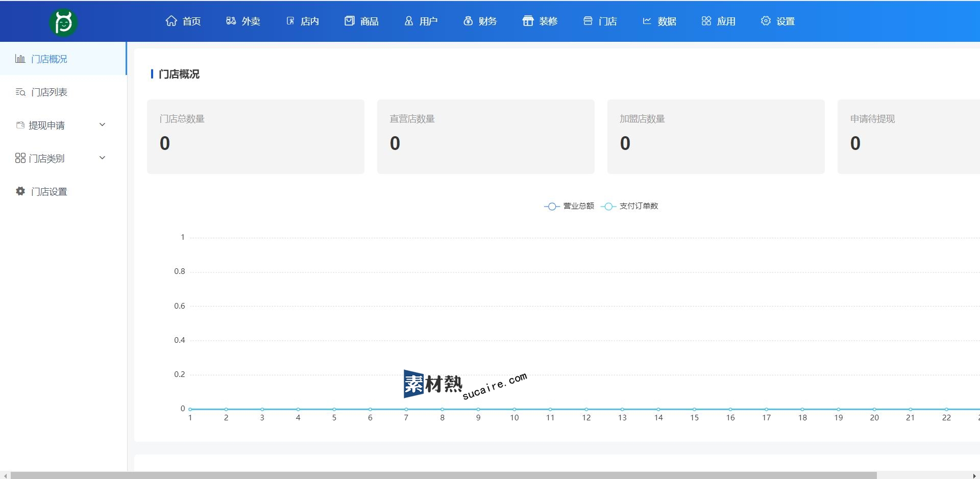Expand the 提现申请 submenu chevron
The image size is (980, 479).
102,124
